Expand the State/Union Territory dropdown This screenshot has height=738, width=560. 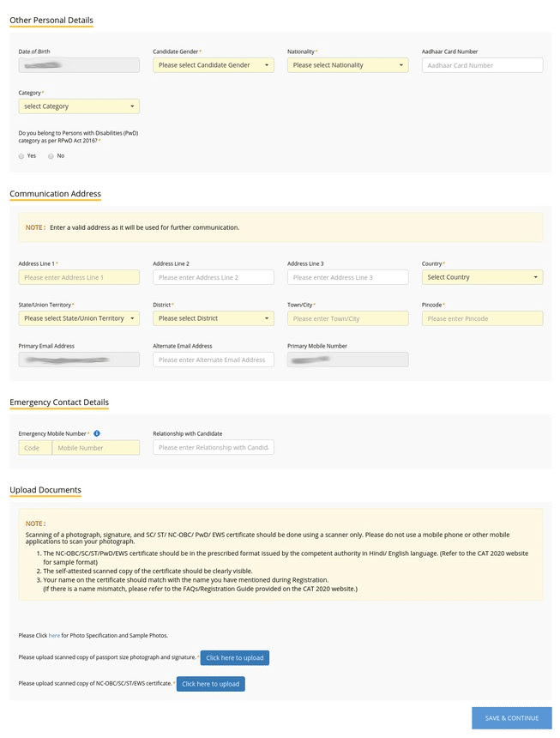79,318
